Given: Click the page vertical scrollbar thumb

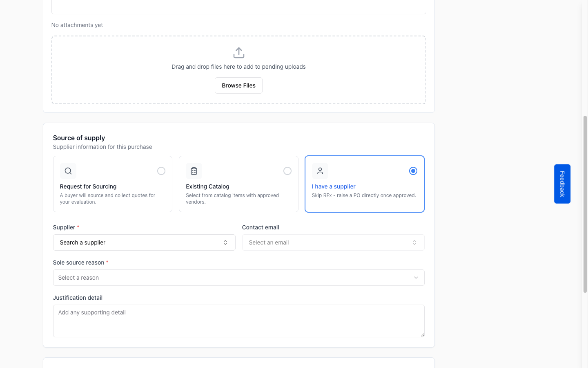Looking at the screenshot, I should tap(585, 204).
